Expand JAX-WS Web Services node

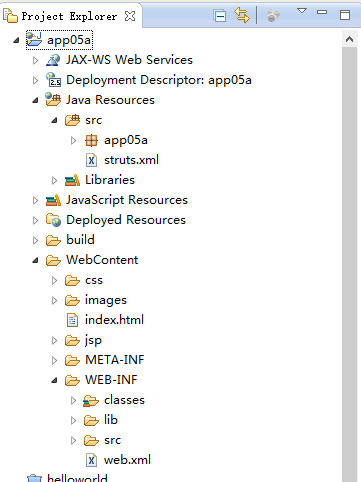point(35,60)
